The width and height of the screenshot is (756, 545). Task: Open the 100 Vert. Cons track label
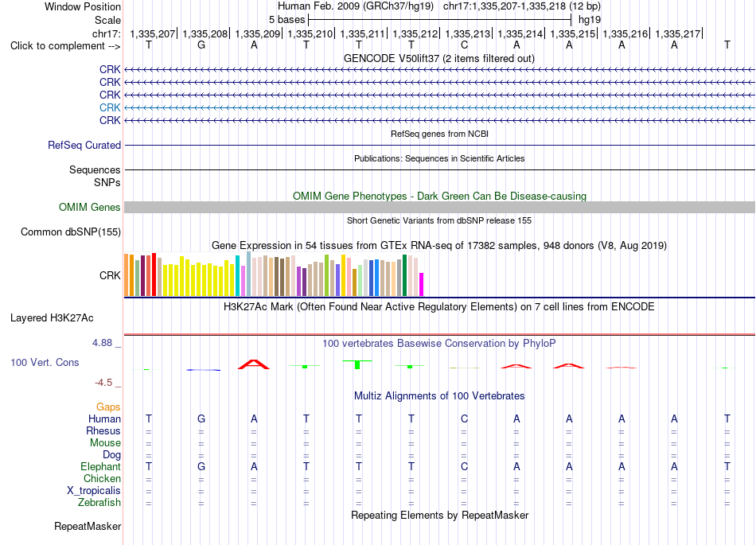(45, 362)
